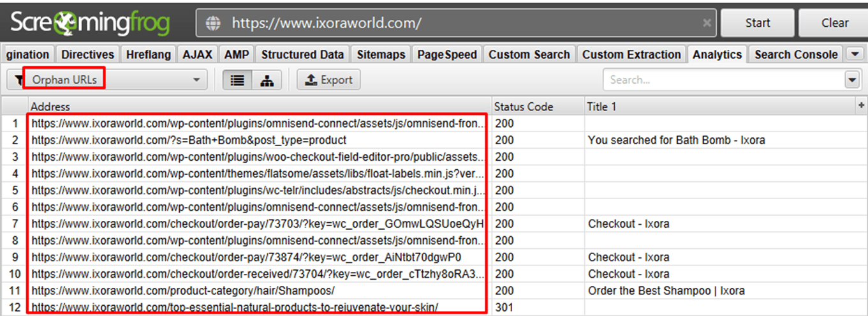Select the flatsome float-labels.min.js URL
The width and height of the screenshot is (868, 316).
(258, 174)
